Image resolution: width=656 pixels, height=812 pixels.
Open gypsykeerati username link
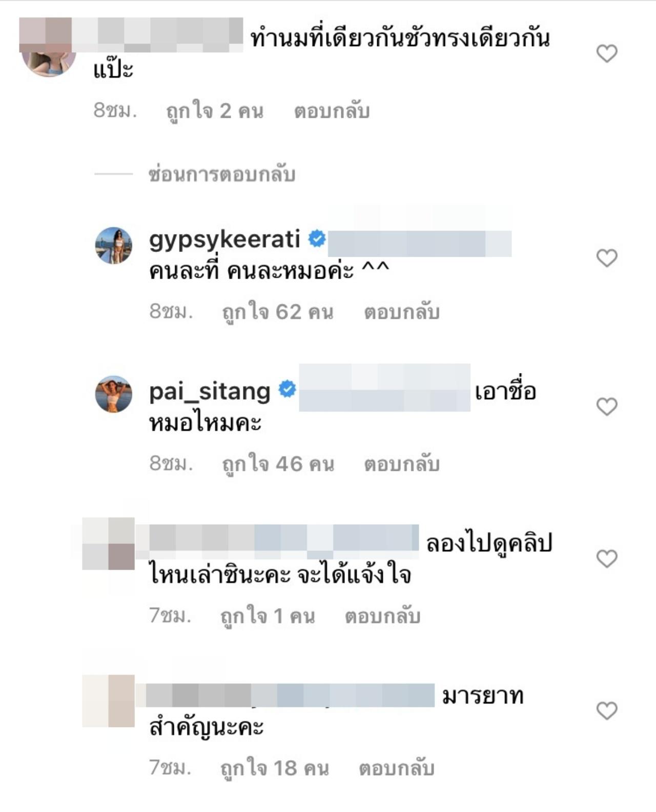coord(224,239)
